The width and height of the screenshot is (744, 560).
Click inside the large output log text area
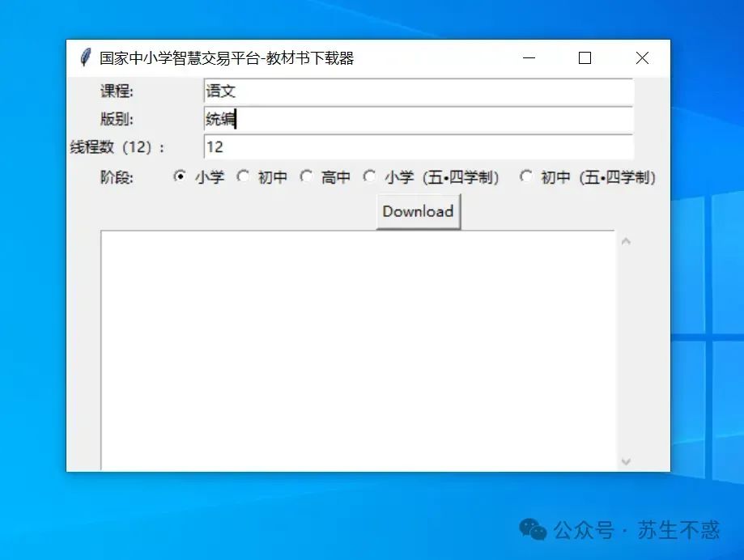click(x=359, y=350)
